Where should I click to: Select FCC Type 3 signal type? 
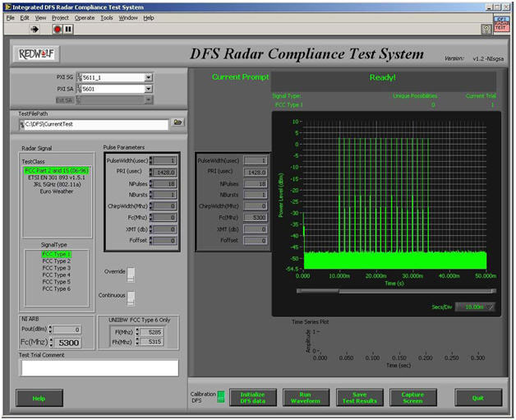coord(57,268)
